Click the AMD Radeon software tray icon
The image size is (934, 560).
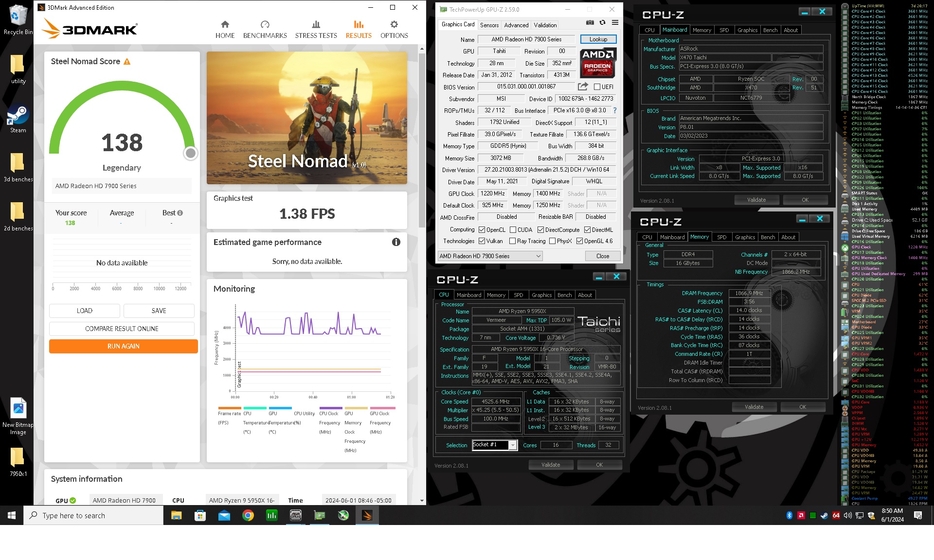point(801,515)
